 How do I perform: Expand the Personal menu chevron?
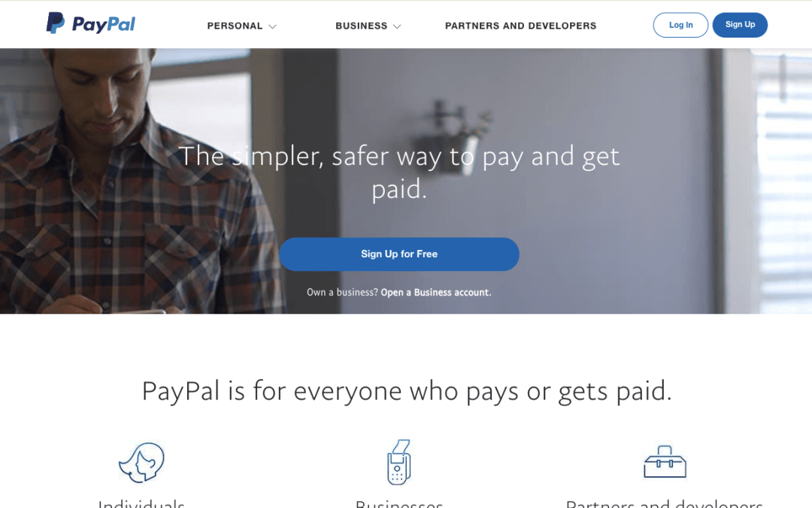coord(272,26)
